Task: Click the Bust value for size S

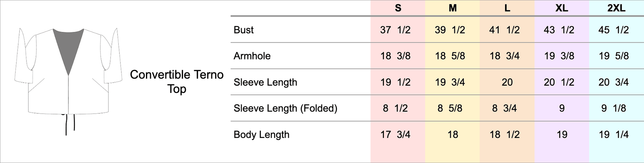Action: (x=395, y=30)
